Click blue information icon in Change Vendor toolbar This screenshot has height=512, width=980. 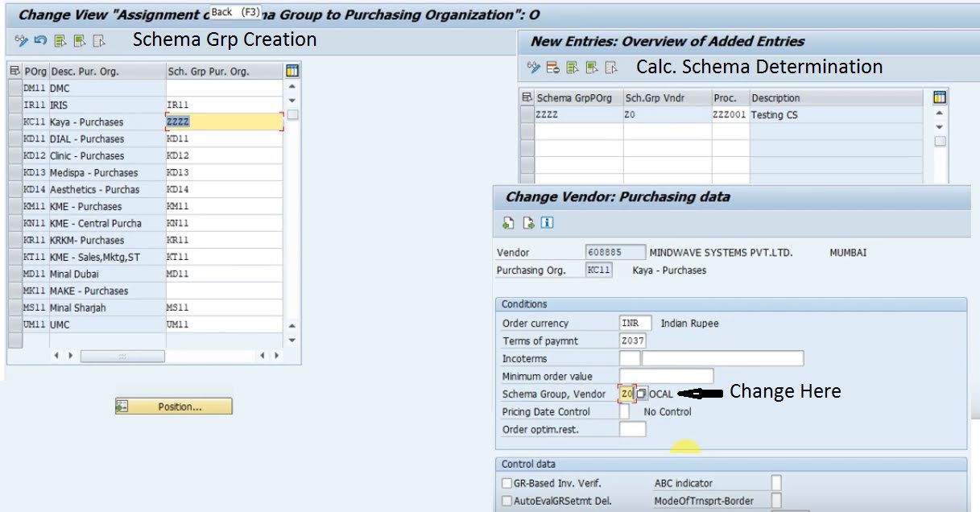[547, 223]
